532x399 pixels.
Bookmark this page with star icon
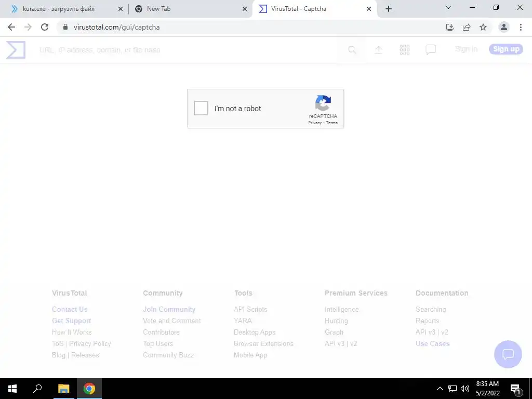(x=483, y=27)
